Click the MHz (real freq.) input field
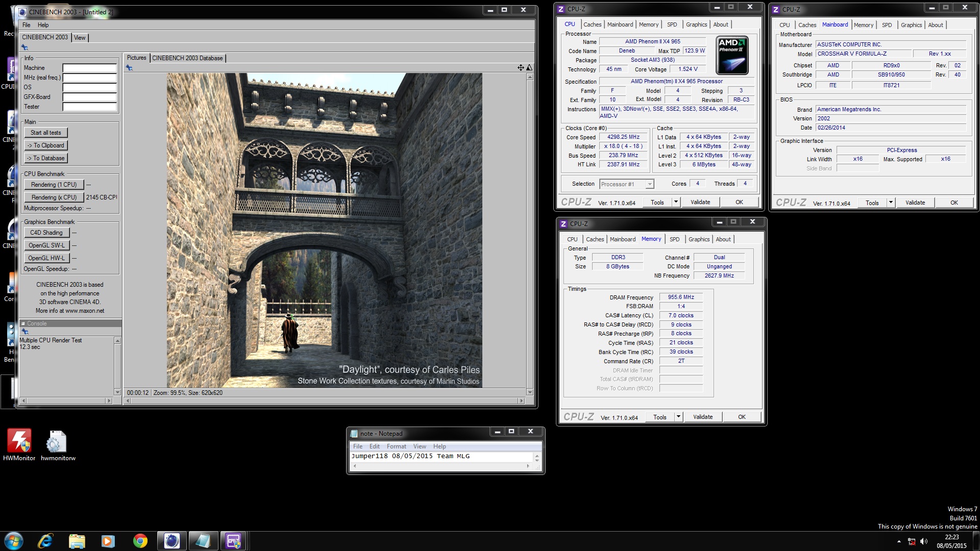 89,78
